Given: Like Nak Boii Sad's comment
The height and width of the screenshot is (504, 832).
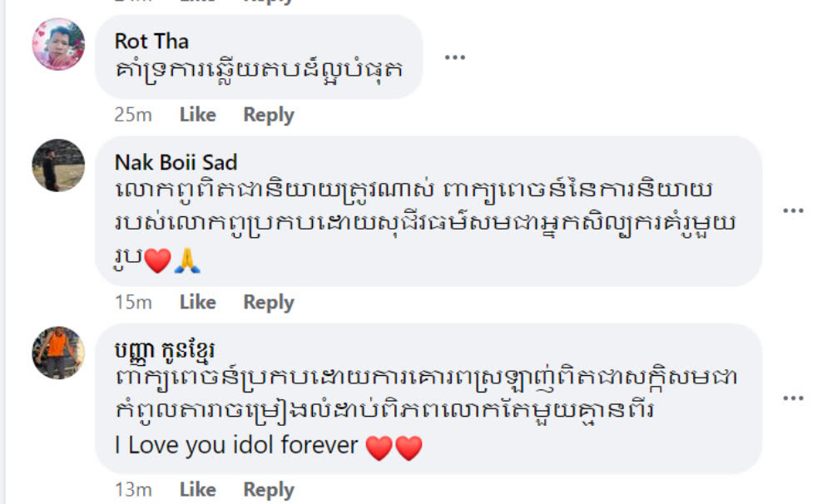Looking at the screenshot, I should [x=197, y=302].
